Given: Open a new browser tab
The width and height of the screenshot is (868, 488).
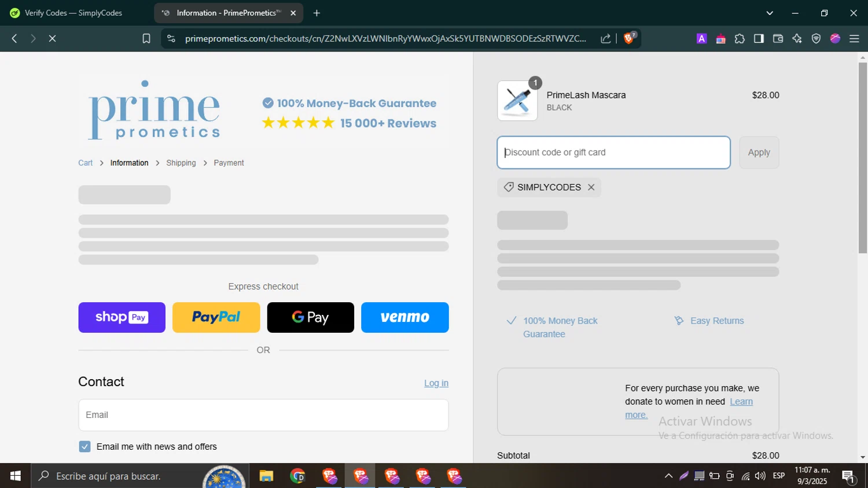Looking at the screenshot, I should click(x=317, y=13).
